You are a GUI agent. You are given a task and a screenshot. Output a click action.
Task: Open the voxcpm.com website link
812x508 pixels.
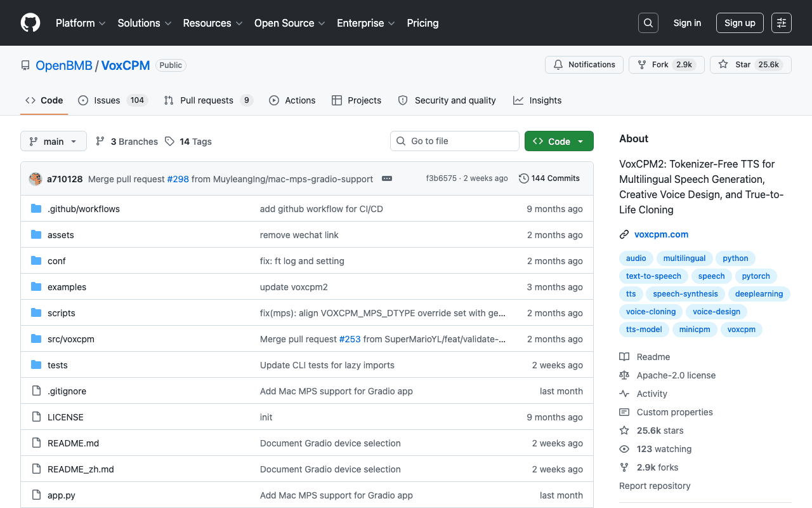point(661,234)
